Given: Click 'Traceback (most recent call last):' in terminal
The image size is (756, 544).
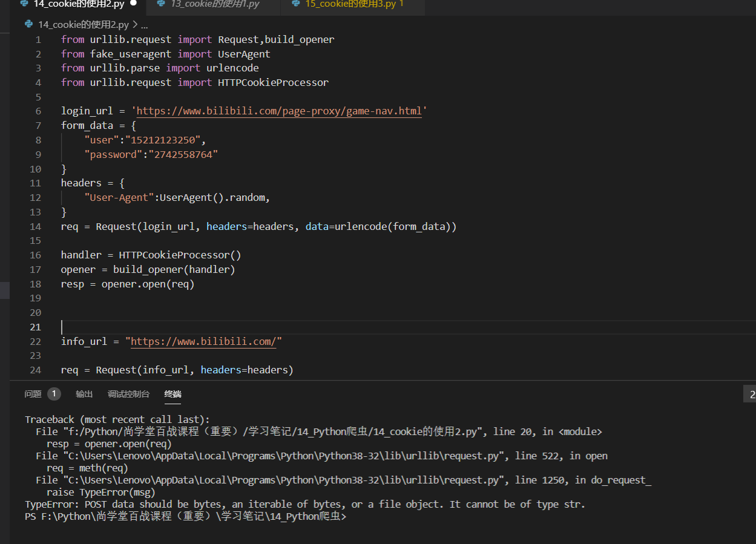Looking at the screenshot, I should [117, 420].
